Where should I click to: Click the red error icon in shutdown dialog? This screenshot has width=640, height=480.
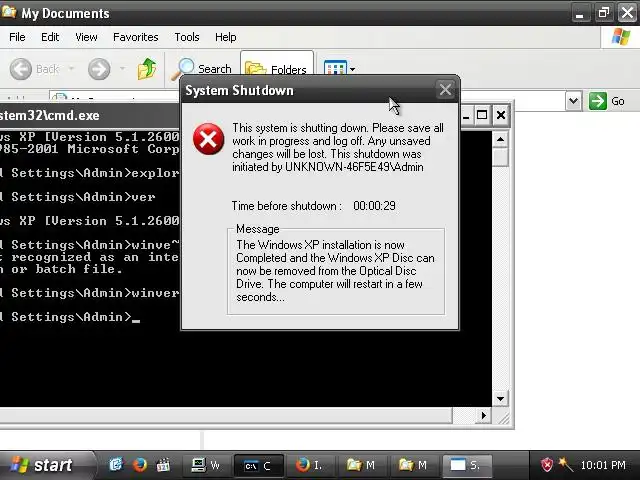(x=208, y=139)
